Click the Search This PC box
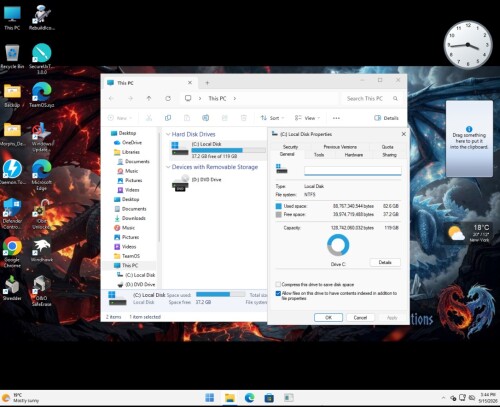Viewport: 500px width, 407px height. tap(371, 98)
